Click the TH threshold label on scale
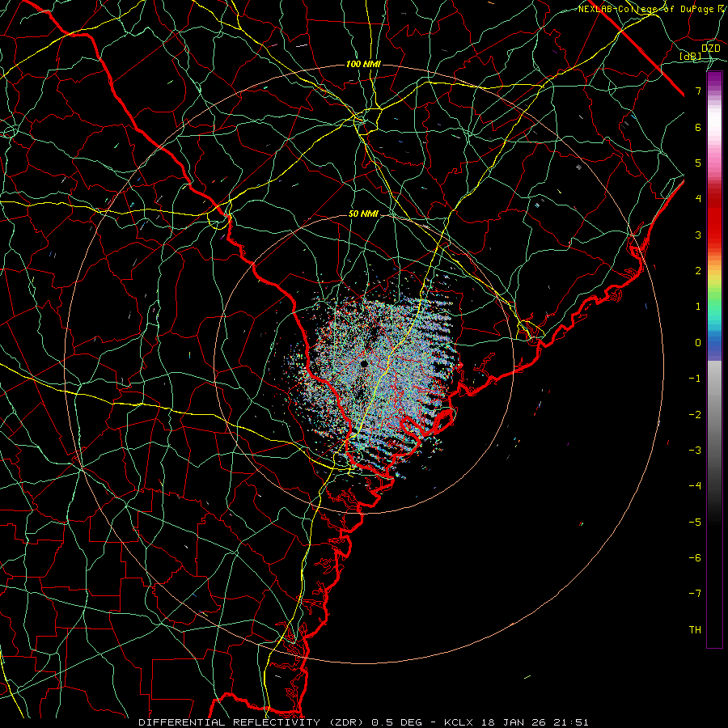Screen dimensions: 728x728 tap(695, 629)
